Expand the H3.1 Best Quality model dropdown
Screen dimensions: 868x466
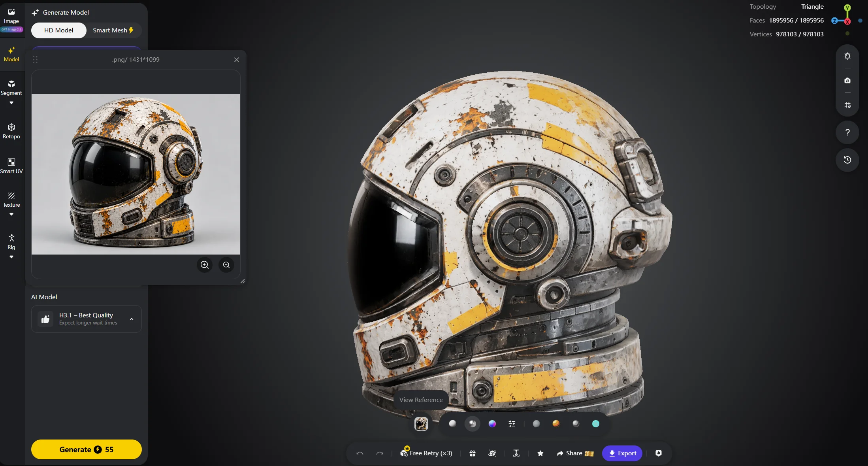click(87, 319)
